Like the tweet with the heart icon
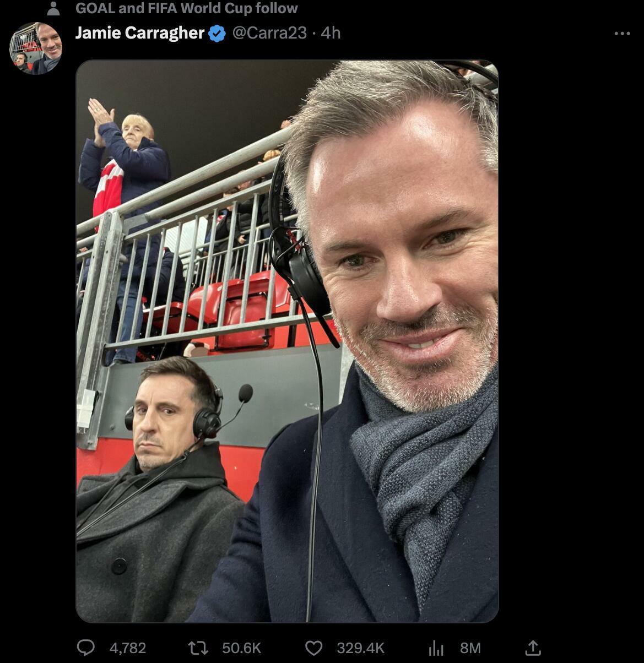The width and height of the screenshot is (644, 663). (x=313, y=648)
